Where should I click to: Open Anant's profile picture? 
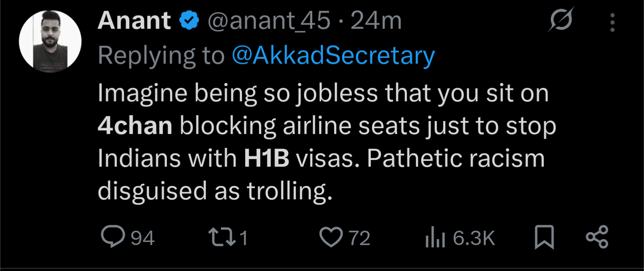click(x=50, y=41)
